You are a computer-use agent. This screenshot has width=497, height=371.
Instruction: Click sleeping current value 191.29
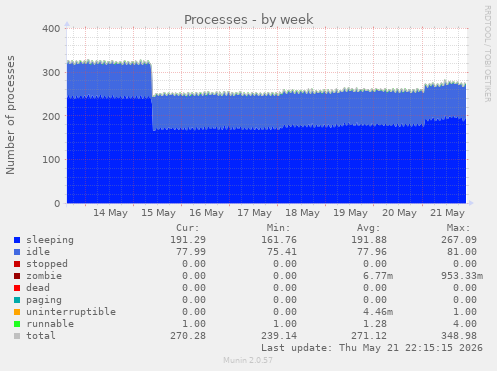coord(188,240)
